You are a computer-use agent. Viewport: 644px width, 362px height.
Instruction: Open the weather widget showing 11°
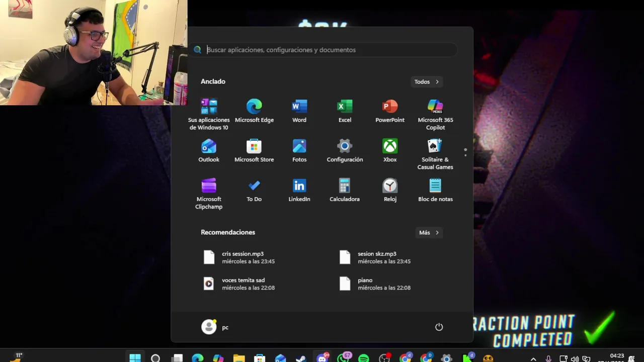click(17, 356)
